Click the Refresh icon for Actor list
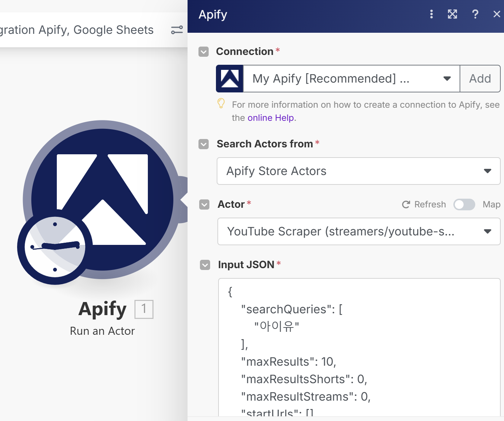 pos(406,204)
